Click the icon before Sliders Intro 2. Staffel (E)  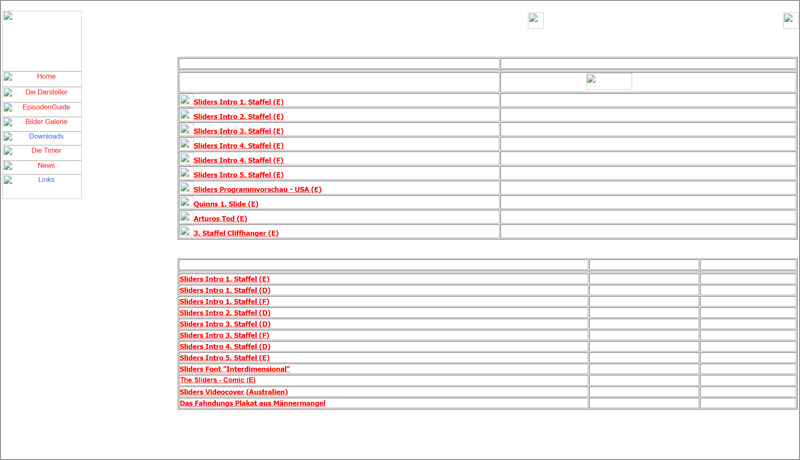[185, 115]
